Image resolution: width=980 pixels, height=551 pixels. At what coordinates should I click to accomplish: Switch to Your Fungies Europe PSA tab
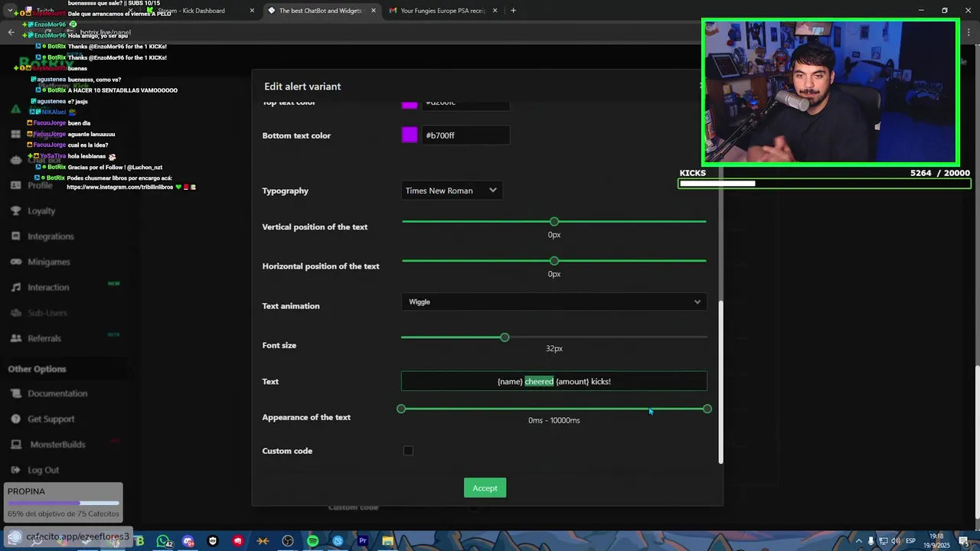pyautogui.click(x=443, y=11)
